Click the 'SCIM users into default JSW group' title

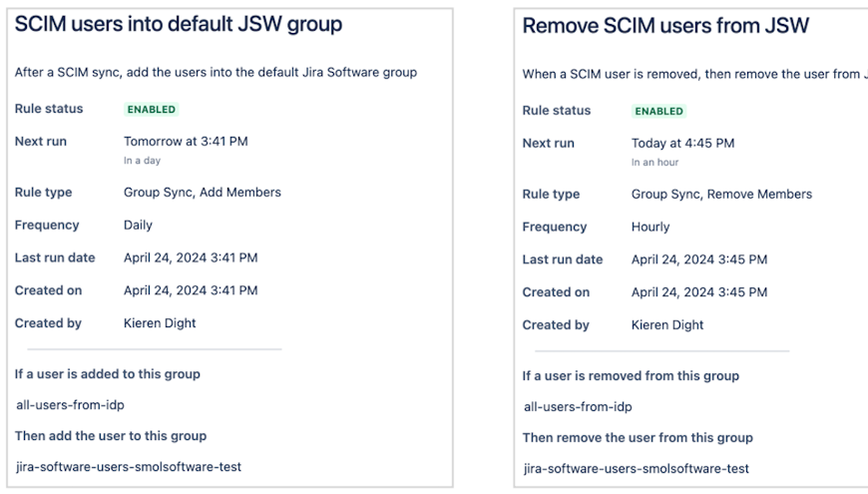pyautogui.click(x=179, y=25)
